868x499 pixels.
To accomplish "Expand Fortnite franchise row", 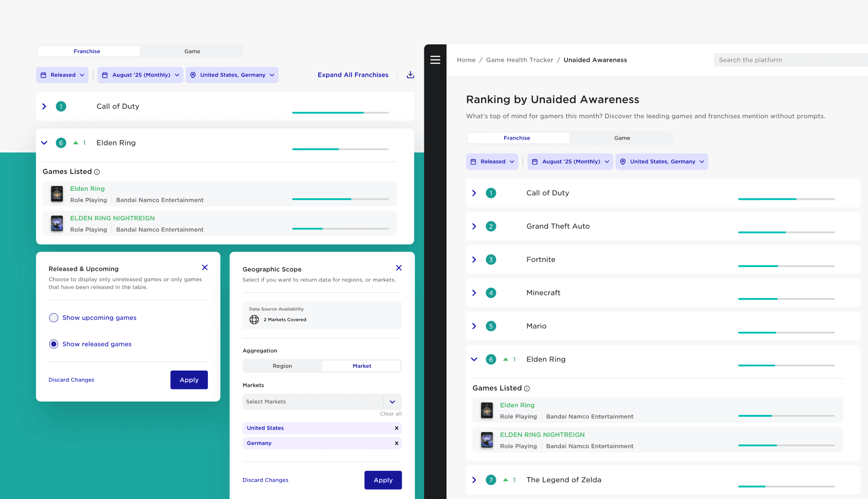I will point(474,260).
